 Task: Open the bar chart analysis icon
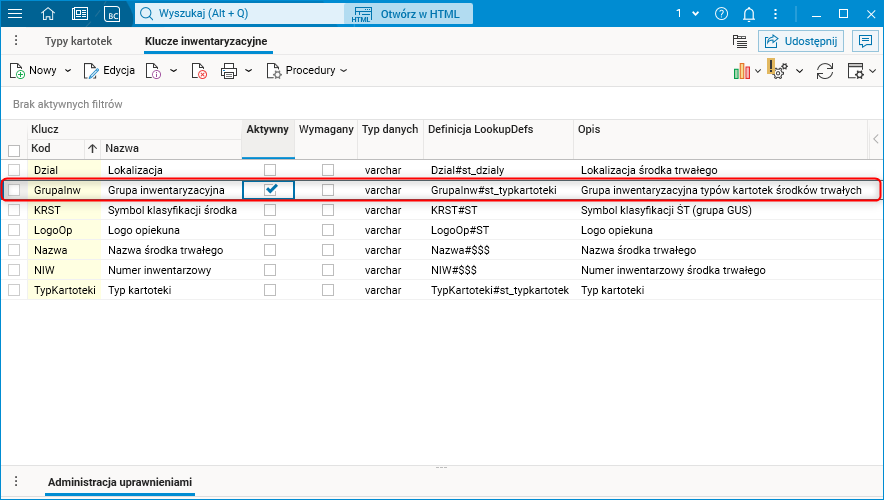(x=741, y=71)
